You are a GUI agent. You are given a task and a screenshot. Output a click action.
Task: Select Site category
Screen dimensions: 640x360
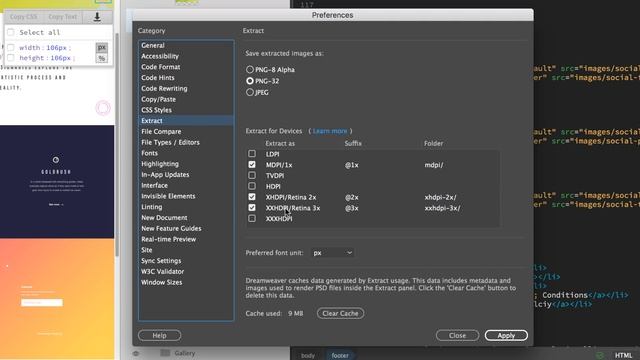186,250
